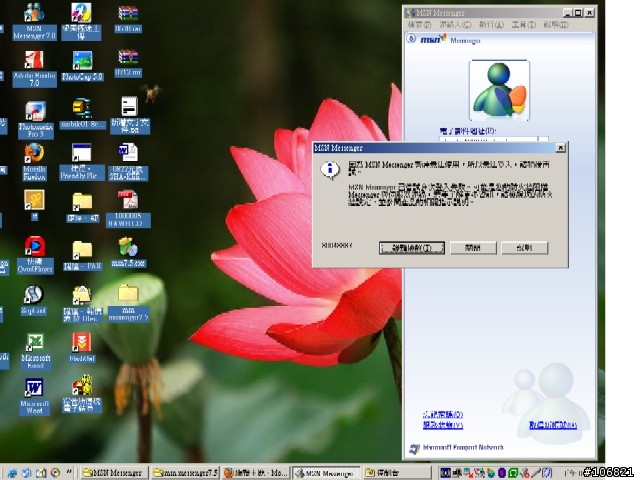This screenshot has height=480, width=640.
Task: Open the Word document icon on desktop
Action: (128, 161)
